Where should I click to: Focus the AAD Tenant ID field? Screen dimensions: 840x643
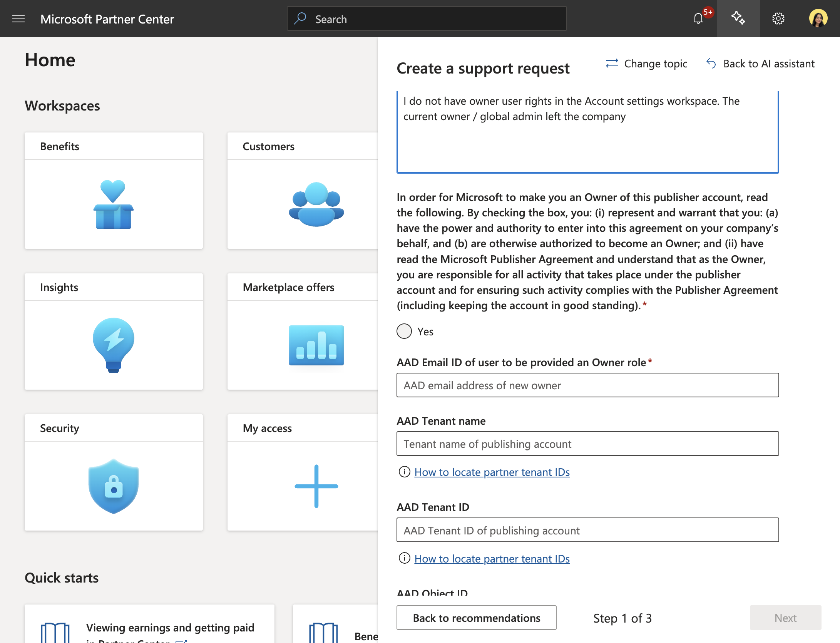pyautogui.click(x=587, y=530)
